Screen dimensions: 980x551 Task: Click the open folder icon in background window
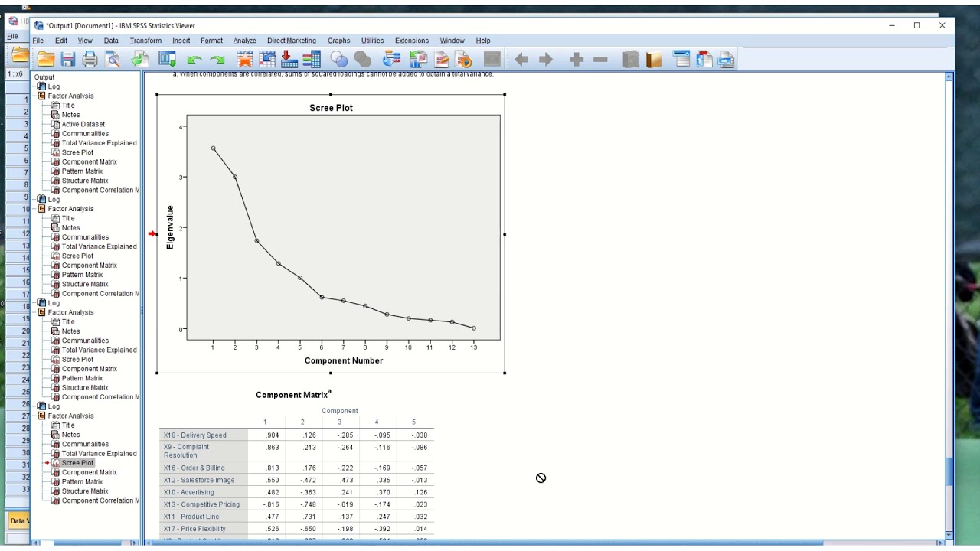tap(20, 55)
